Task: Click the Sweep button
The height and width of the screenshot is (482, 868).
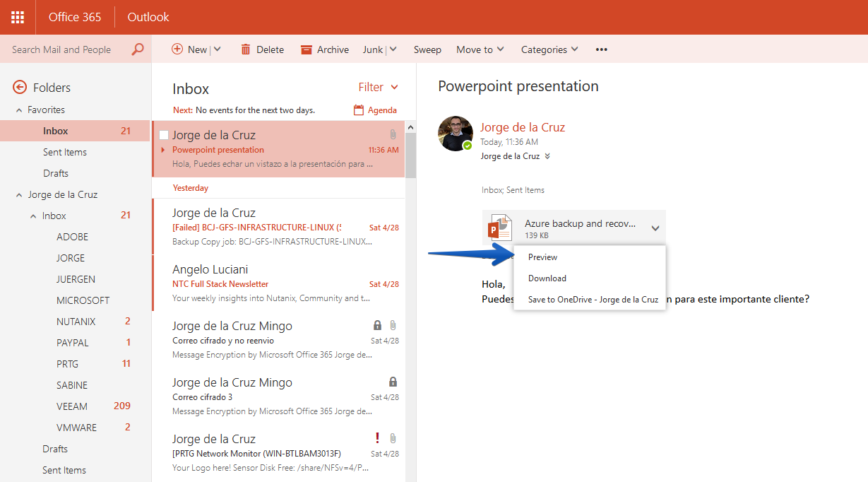Action: (427, 49)
